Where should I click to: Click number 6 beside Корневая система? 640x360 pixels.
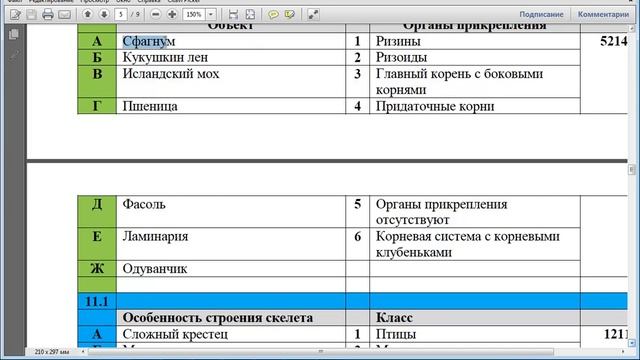(x=358, y=236)
